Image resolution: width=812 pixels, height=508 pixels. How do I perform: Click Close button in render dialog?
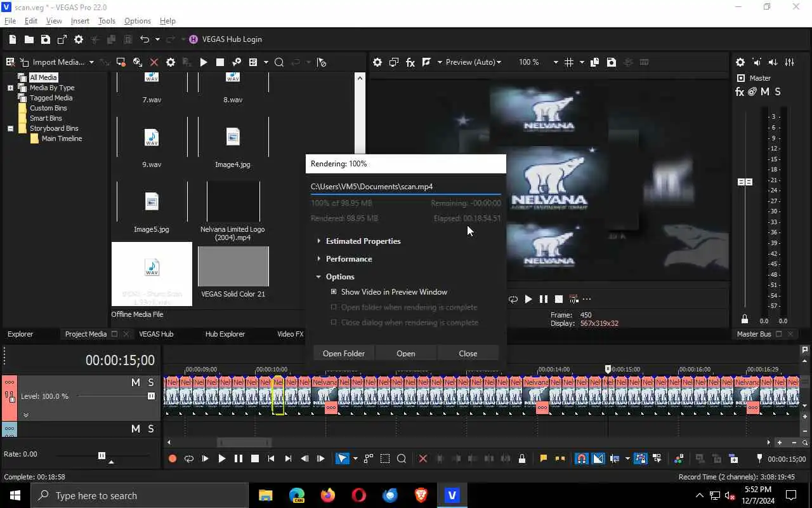tap(468, 354)
